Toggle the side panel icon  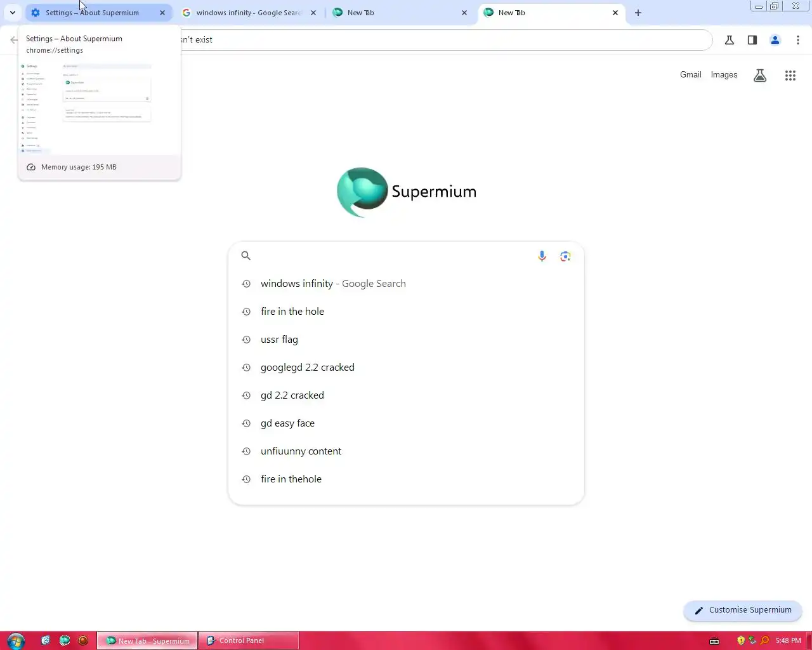(x=752, y=40)
